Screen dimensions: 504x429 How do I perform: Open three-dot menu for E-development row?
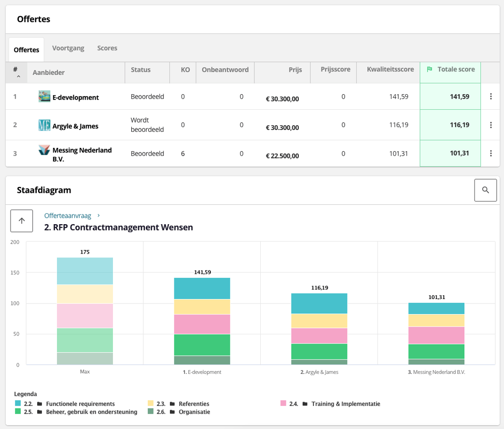pos(490,97)
